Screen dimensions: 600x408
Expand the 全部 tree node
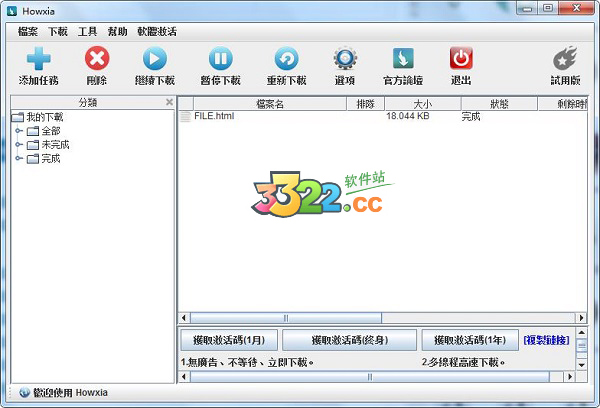[x=18, y=131]
